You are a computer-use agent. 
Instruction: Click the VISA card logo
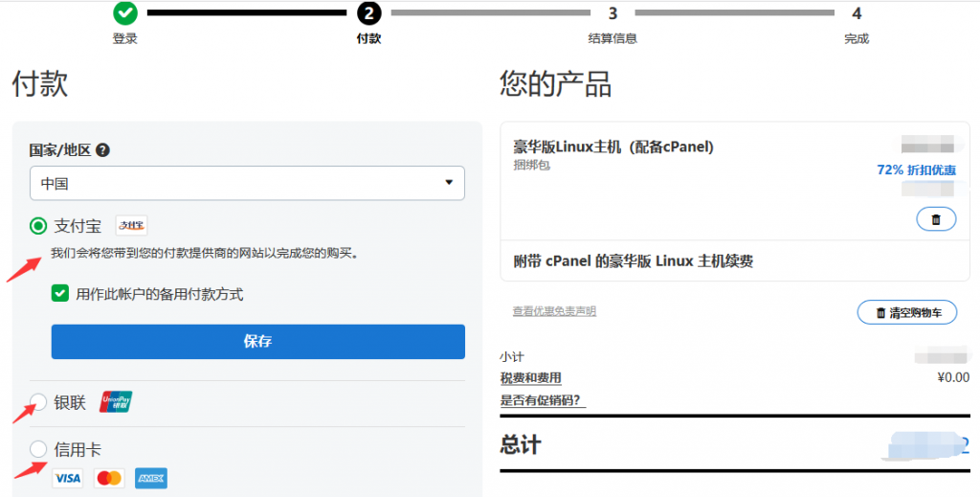[x=68, y=478]
